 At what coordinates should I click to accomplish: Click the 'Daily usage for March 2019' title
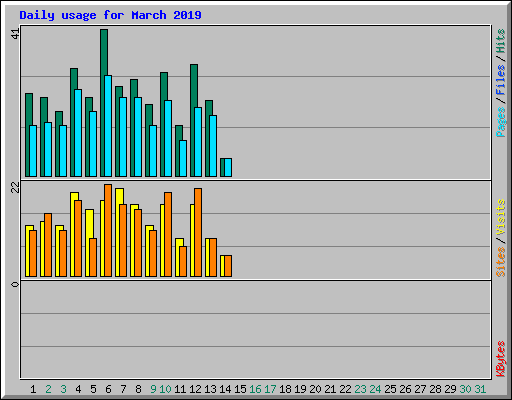110,15
